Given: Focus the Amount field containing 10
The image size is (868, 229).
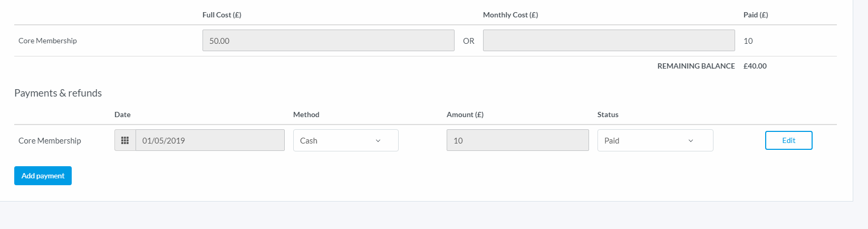Looking at the screenshot, I should (517, 140).
